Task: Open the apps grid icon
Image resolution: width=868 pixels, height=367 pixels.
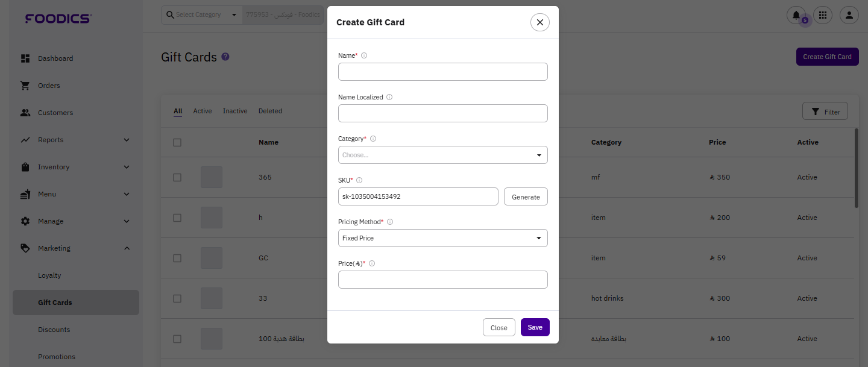Action: pos(823,15)
